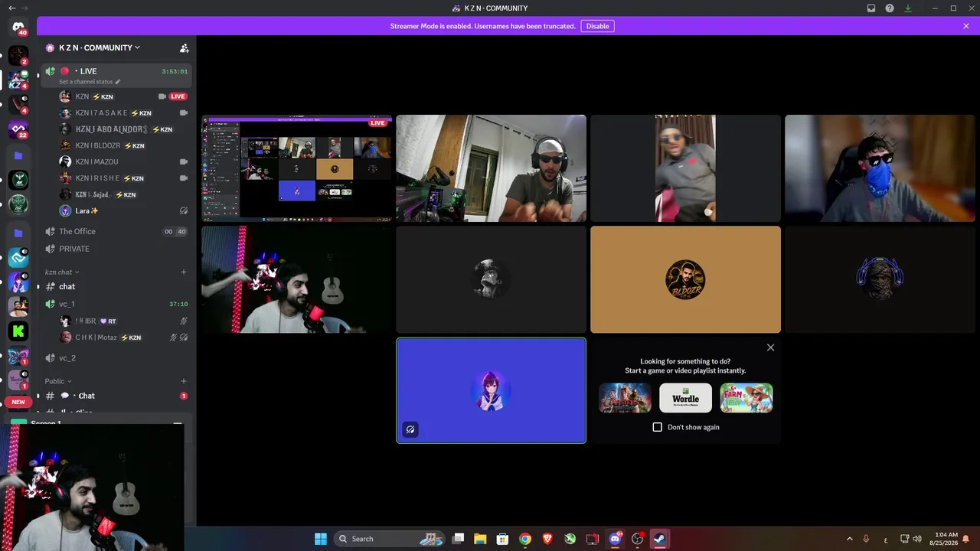This screenshot has height=551, width=980.
Task: Show hidden icons in the system tray
Action: 849,539
